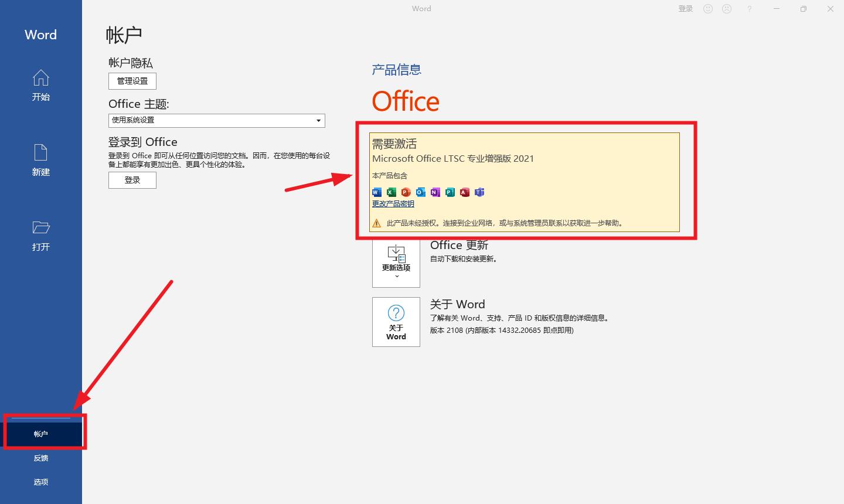Switch to the 反馈 sidebar entry

click(40, 458)
